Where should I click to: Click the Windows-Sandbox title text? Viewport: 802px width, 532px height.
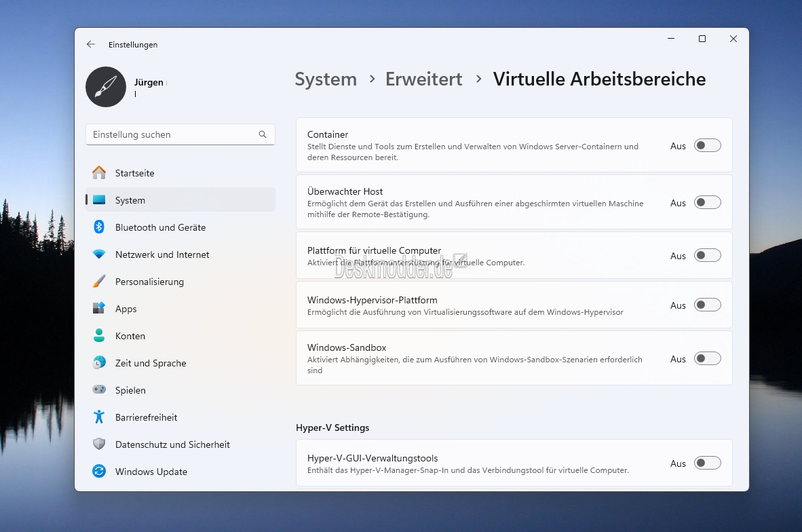point(347,347)
